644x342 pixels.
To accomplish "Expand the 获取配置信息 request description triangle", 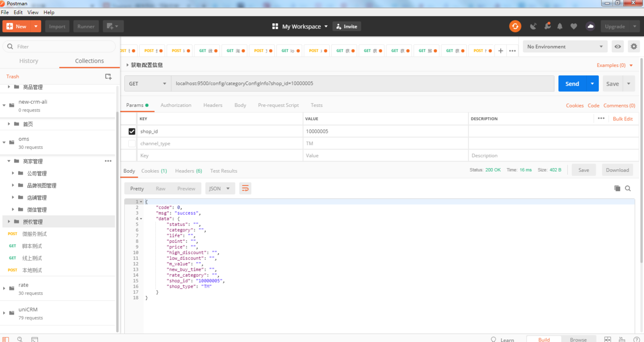I will click(x=127, y=65).
